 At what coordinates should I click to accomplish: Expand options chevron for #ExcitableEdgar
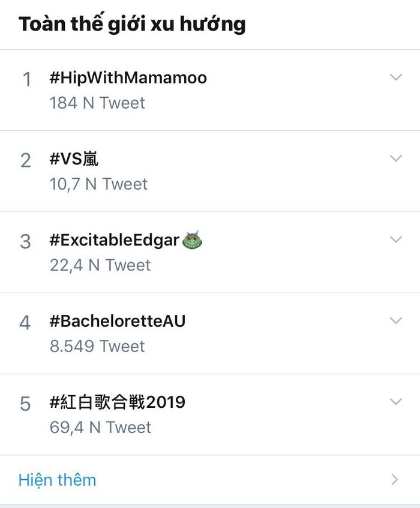coord(395,239)
